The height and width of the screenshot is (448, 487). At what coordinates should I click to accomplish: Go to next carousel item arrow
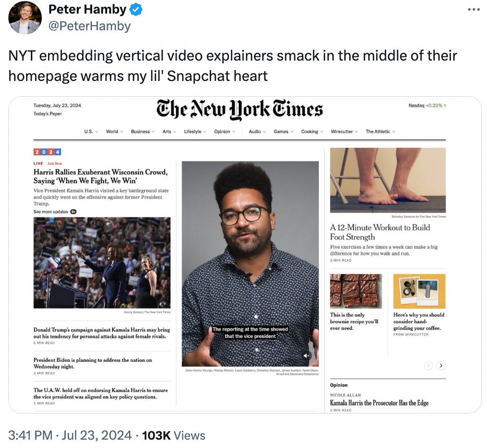coord(440,366)
